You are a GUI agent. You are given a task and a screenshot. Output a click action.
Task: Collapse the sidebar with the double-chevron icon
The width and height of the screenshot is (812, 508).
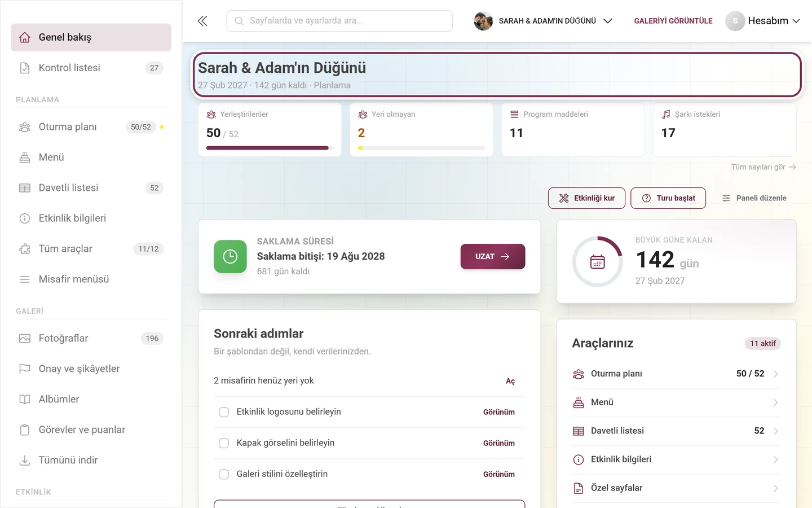[202, 21]
